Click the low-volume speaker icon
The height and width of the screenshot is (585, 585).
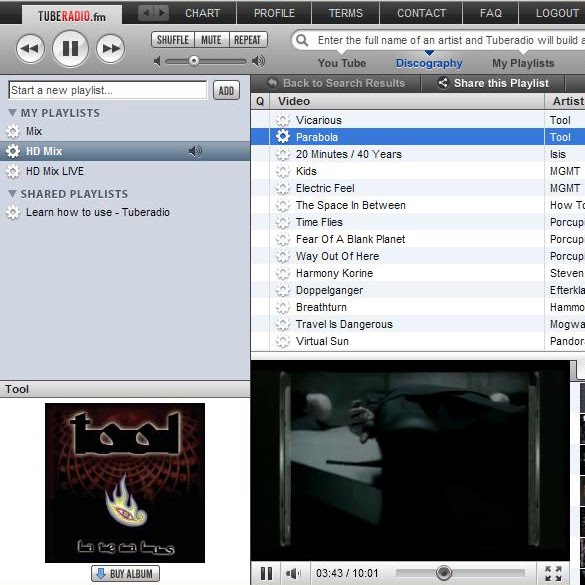click(157, 61)
